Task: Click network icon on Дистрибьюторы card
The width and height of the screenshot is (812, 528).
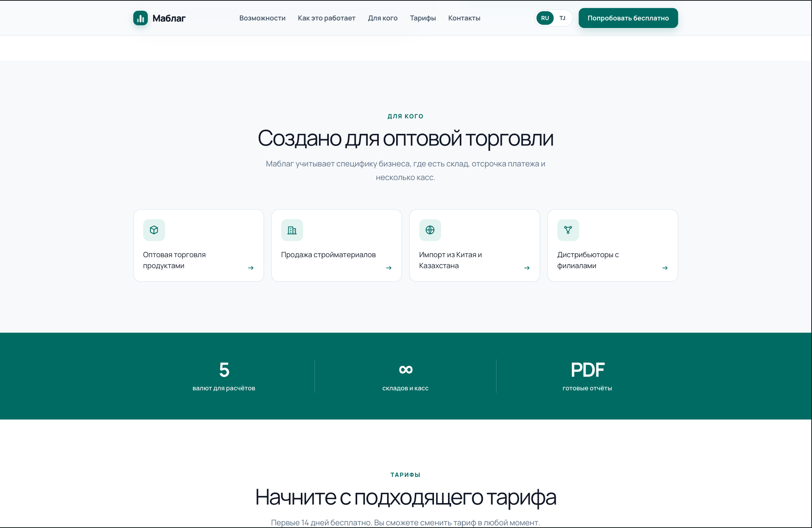Action: (x=568, y=230)
